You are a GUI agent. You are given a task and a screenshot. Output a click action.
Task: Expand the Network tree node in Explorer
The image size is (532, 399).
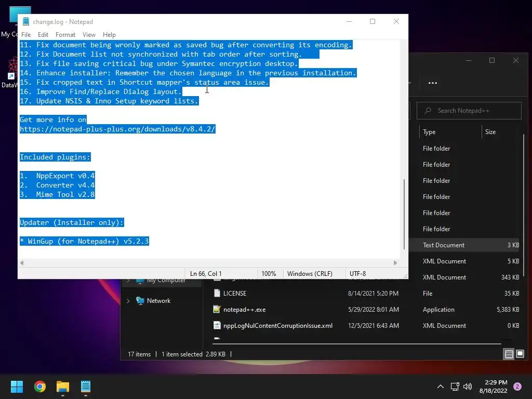(x=128, y=301)
